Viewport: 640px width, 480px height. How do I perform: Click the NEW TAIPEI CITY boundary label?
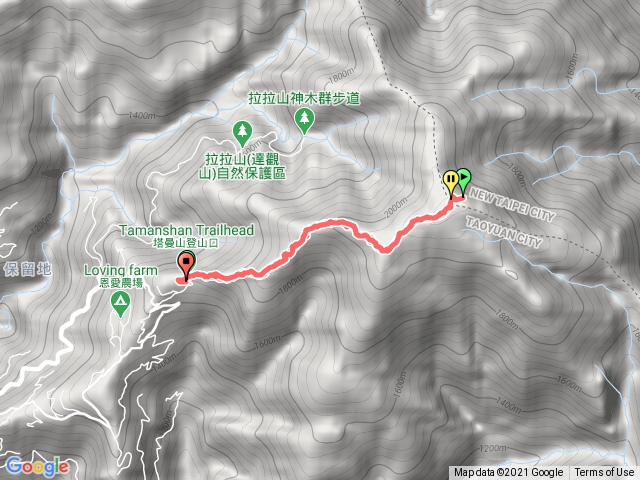pyautogui.click(x=512, y=204)
